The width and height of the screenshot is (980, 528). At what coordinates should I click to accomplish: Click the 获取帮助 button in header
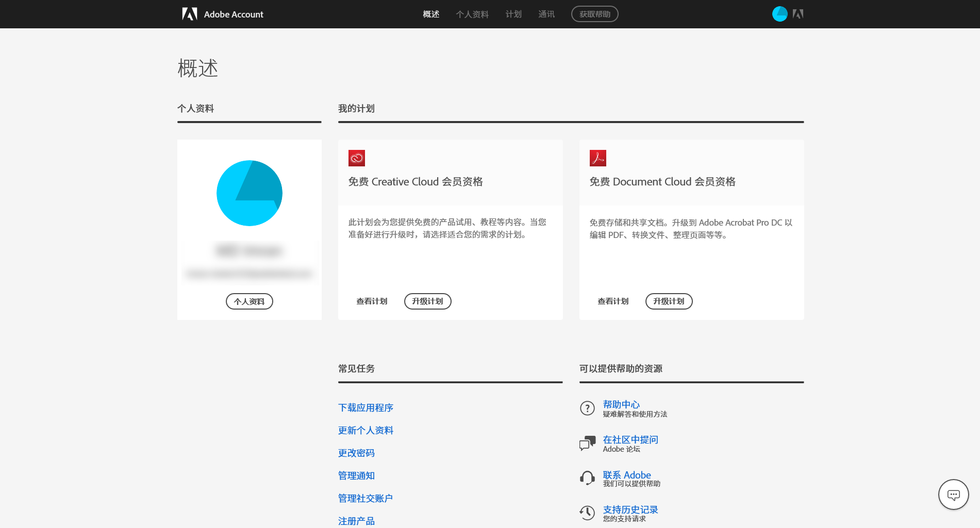point(595,14)
